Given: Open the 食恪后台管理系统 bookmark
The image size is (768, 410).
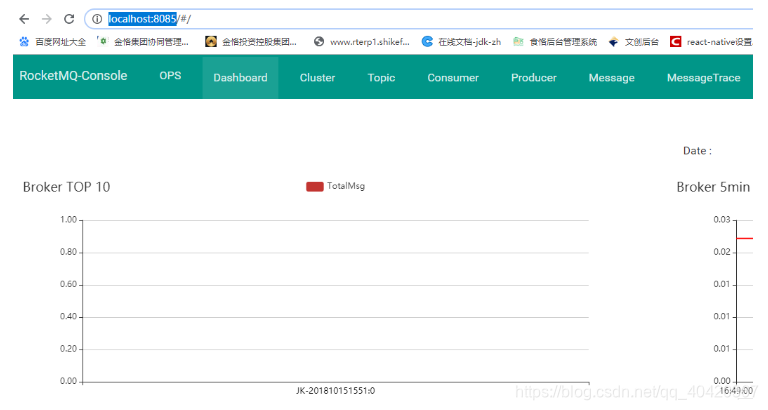Looking at the screenshot, I should click(x=555, y=42).
